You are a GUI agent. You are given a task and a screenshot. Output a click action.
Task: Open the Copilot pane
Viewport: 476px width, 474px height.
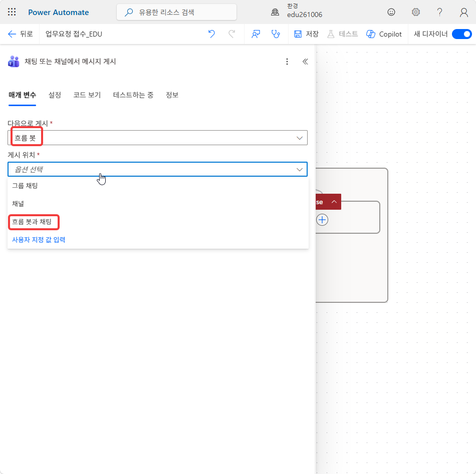click(x=384, y=34)
